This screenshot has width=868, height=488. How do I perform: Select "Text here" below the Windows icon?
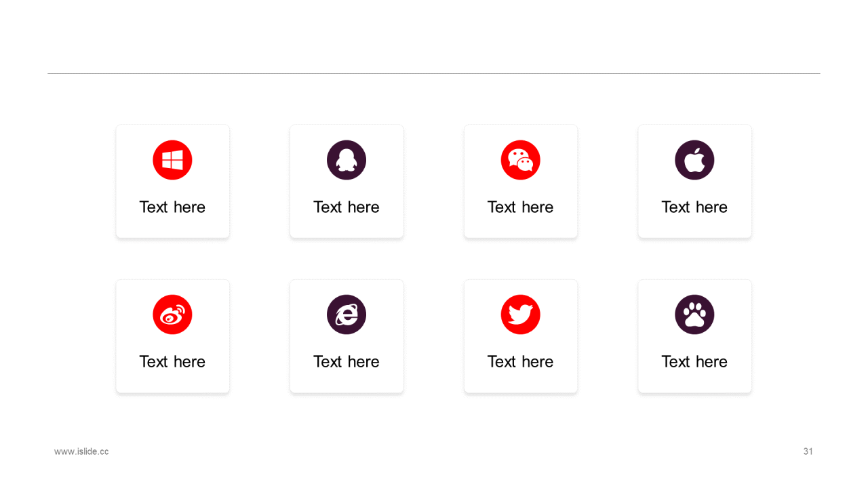(x=172, y=207)
